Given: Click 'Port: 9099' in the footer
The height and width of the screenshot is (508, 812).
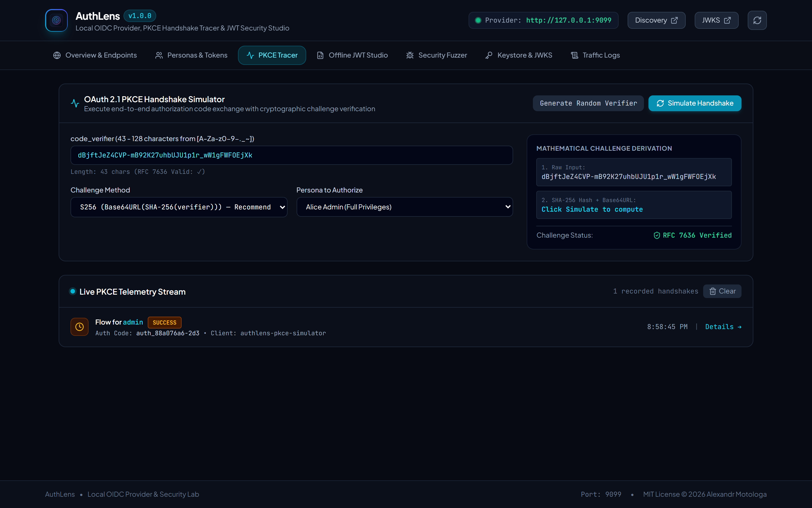Looking at the screenshot, I should pos(601,494).
